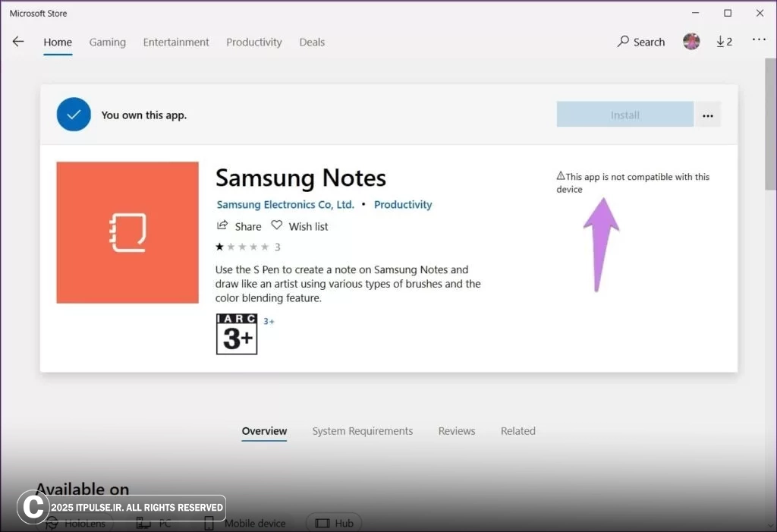Click the Mobile device availability chip
The width and height of the screenshot is (777, 532).
245,523
